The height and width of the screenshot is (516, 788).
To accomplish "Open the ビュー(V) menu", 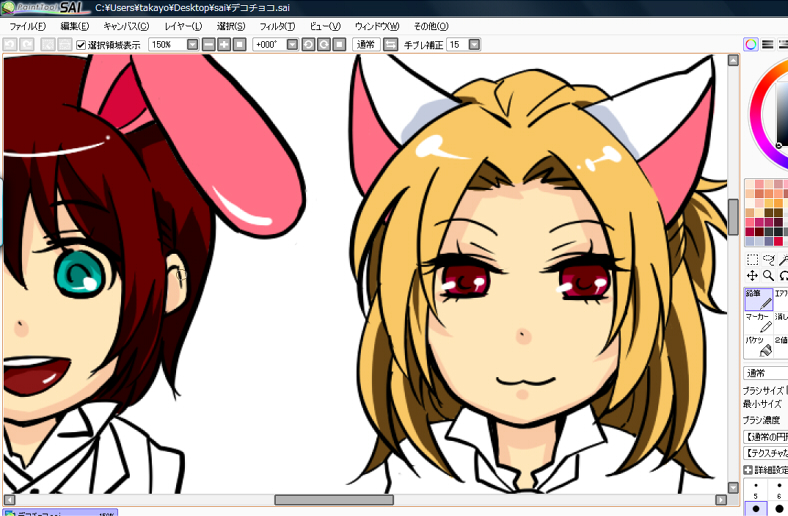I will (x=325, y=26).
